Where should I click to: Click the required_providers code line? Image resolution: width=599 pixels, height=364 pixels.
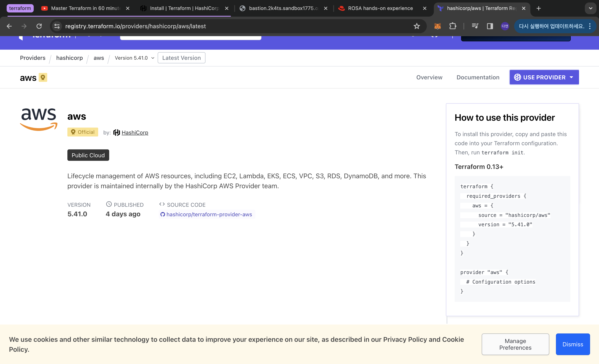point(496,196)
